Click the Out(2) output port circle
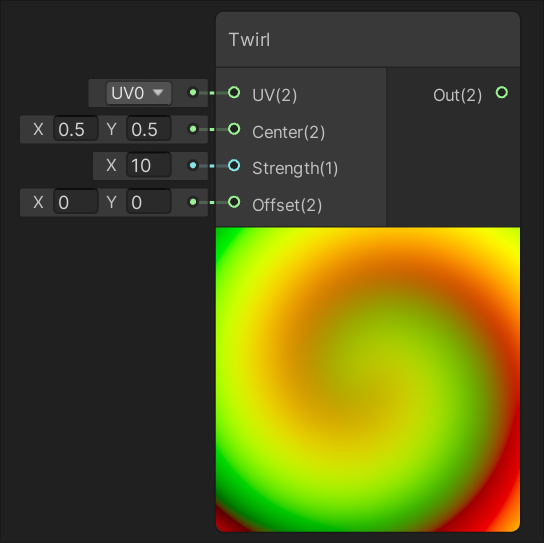544x543 pixels. 502,93
